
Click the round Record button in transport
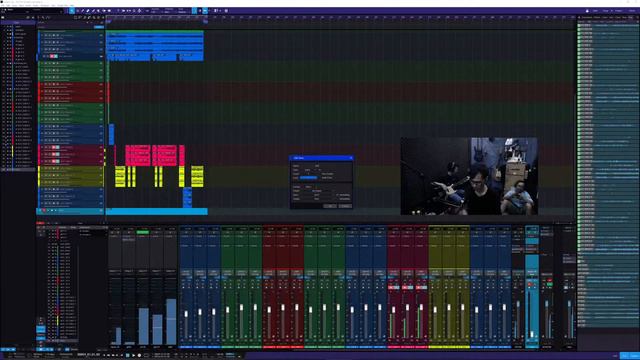(x=139, y=356)
